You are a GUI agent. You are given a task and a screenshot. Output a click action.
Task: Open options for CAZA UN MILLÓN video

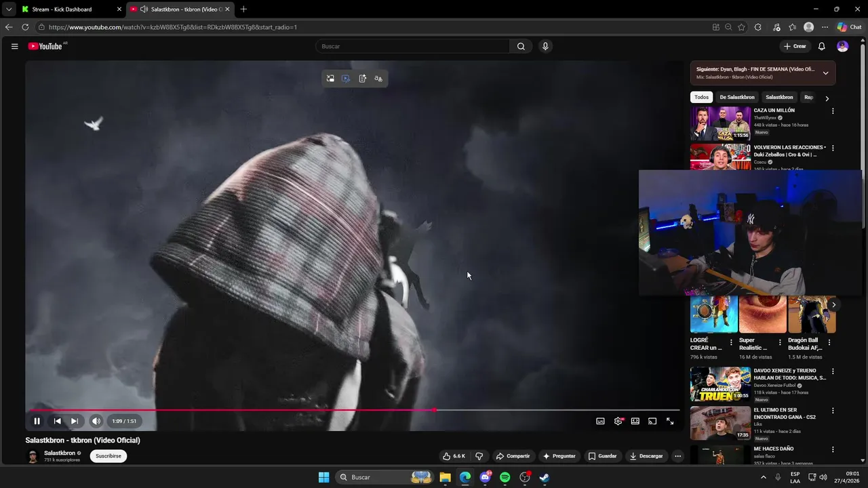pos(833,111)
